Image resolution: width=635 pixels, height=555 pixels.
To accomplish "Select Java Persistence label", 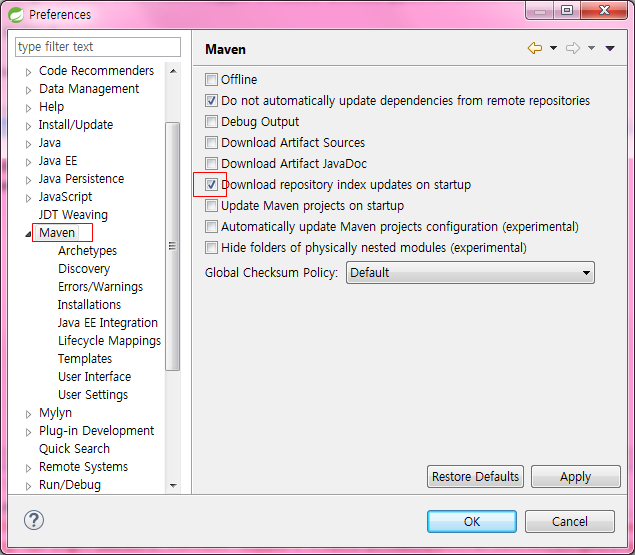I will pyautogui.click(x=81, y=179).
